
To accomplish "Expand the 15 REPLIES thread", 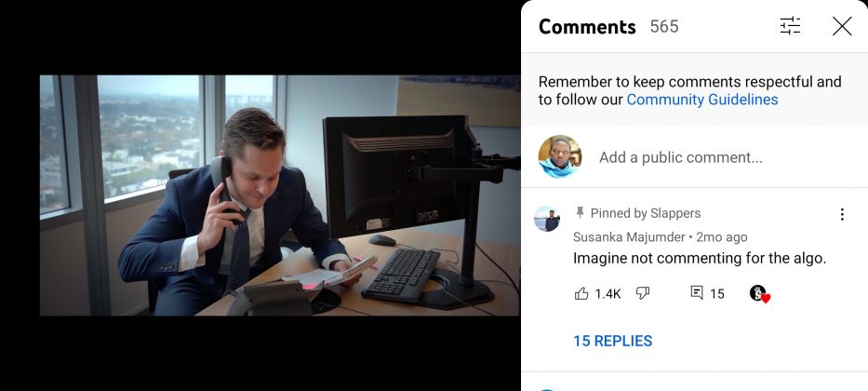I will pos(613,341).
